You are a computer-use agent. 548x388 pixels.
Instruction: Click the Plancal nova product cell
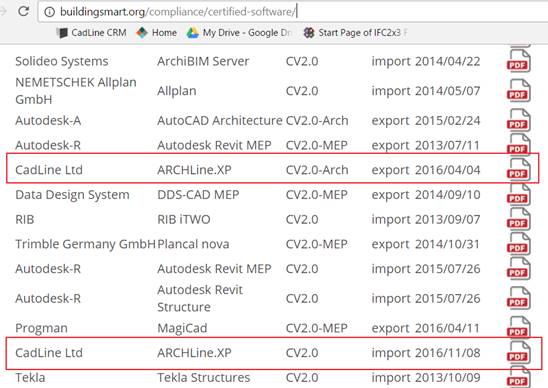[x=193, y=244]
